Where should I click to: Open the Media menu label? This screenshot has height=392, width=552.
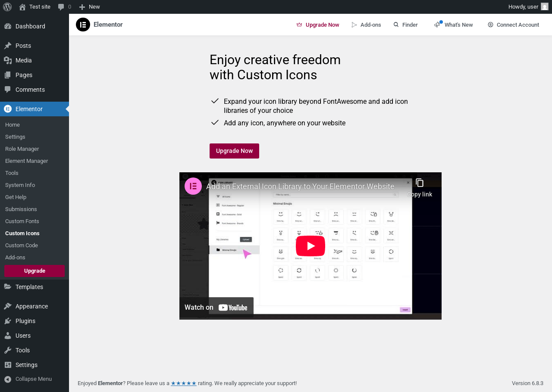24,60
